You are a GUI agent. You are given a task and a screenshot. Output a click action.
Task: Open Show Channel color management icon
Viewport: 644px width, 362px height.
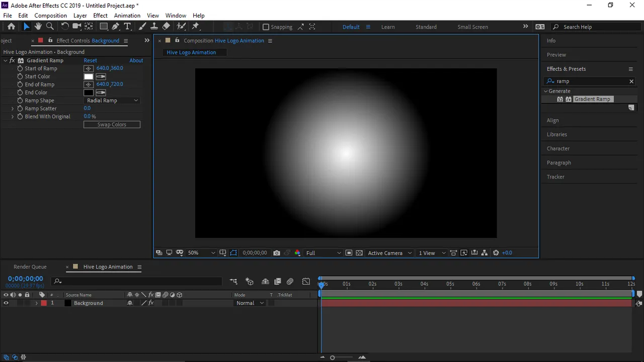(x=297, y=253)
